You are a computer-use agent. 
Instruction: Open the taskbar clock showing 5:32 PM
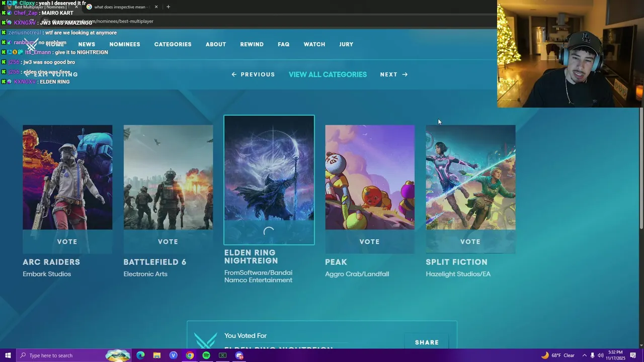tap(615, 355)
